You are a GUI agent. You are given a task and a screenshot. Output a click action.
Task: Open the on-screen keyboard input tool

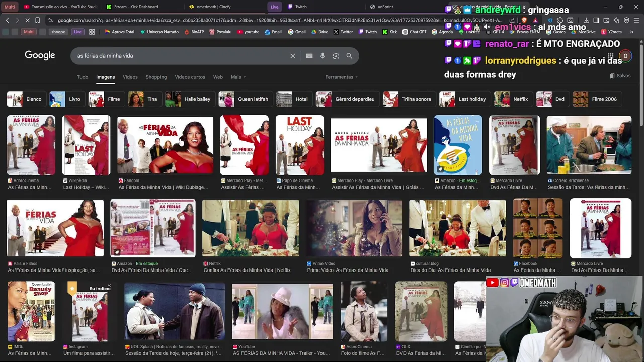click(309, 56)
